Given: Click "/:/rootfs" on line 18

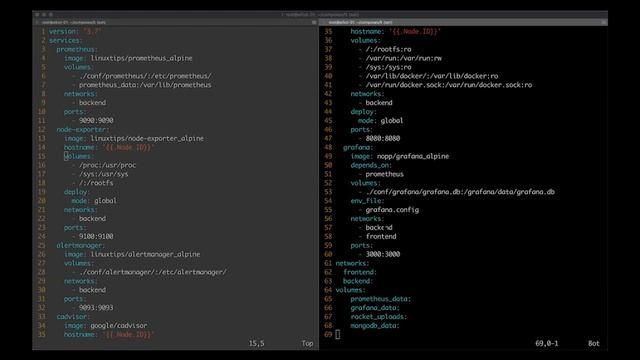Looking at the screenshot, I should point(96,183).
